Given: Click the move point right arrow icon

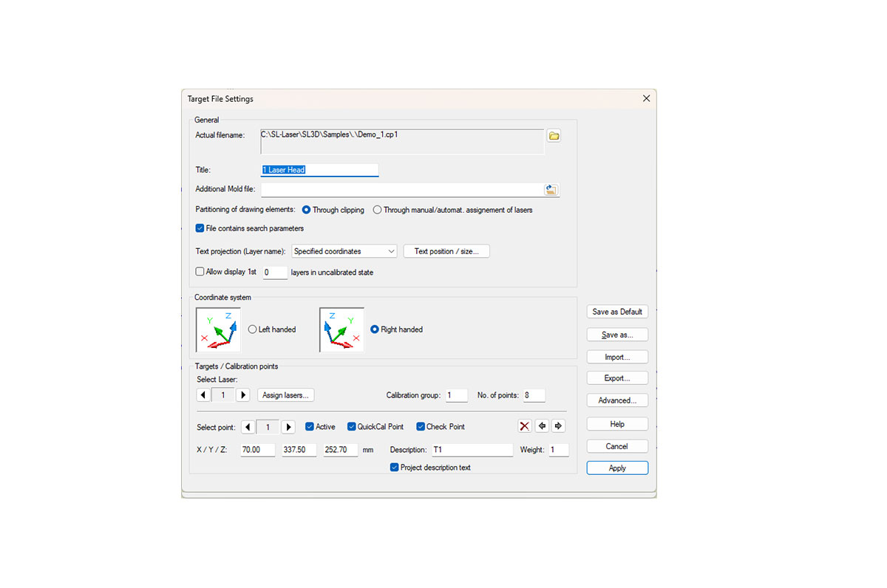Looking at the screenshot, I should 559,426.
